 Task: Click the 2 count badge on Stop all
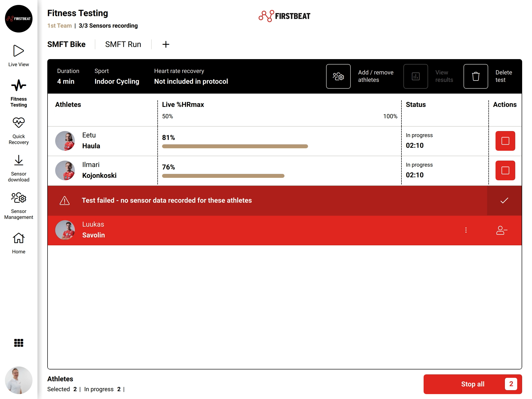pyautogui.click(x=511, y=384)
